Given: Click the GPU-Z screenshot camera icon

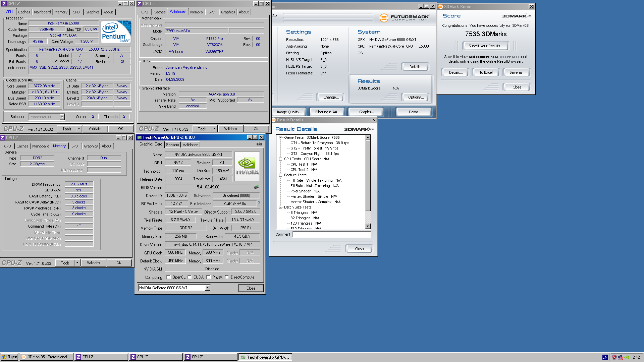Looking at the screenshot, I should point(259,144).
